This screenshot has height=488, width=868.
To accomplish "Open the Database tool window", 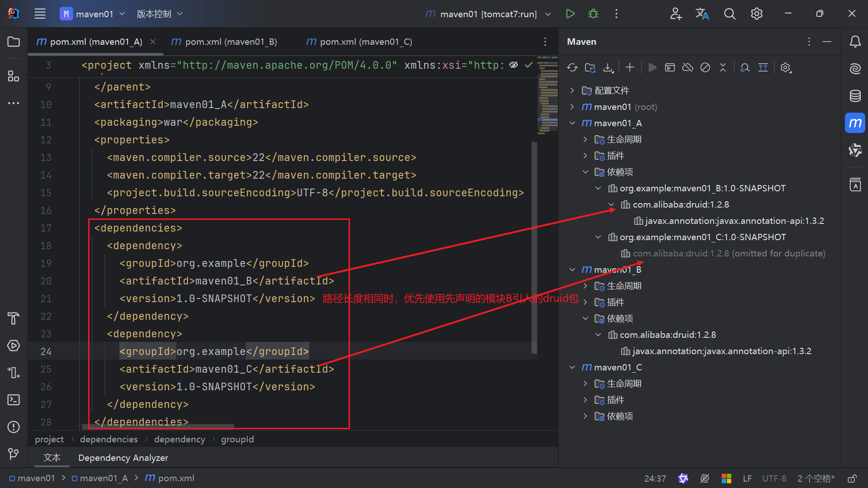I will coord(855,95).
